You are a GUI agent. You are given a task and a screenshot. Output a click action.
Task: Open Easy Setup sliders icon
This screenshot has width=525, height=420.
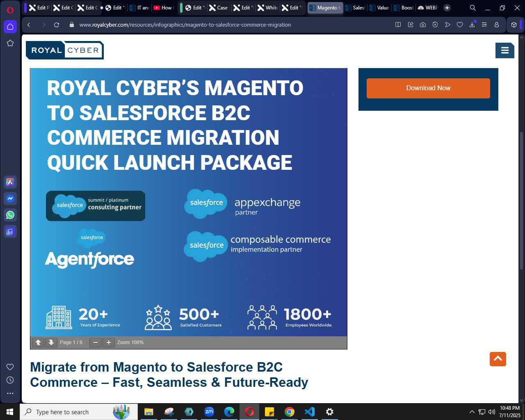484,25
